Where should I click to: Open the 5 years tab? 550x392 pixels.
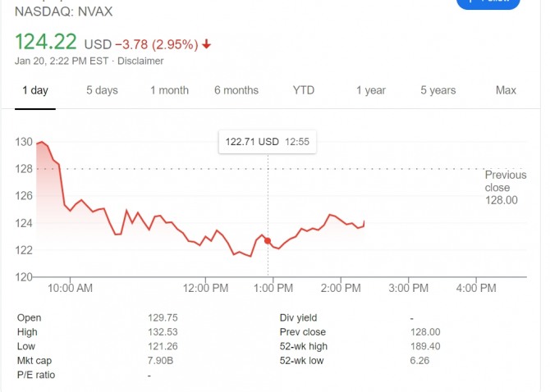pos(438,90)
